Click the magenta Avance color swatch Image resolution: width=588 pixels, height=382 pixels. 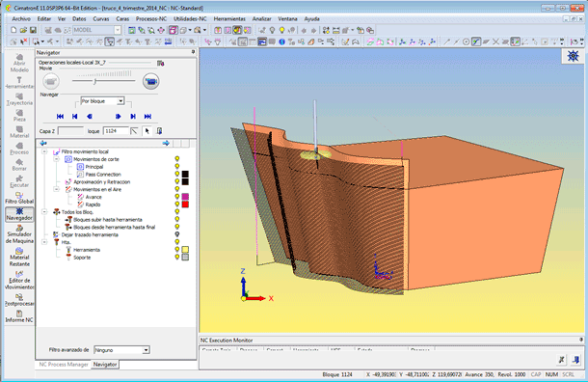point(185,197)
